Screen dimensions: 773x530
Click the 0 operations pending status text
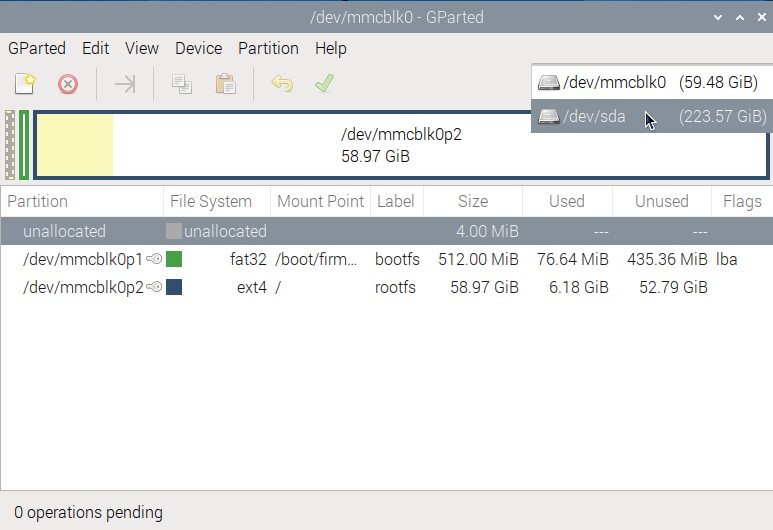click(88, 512)
